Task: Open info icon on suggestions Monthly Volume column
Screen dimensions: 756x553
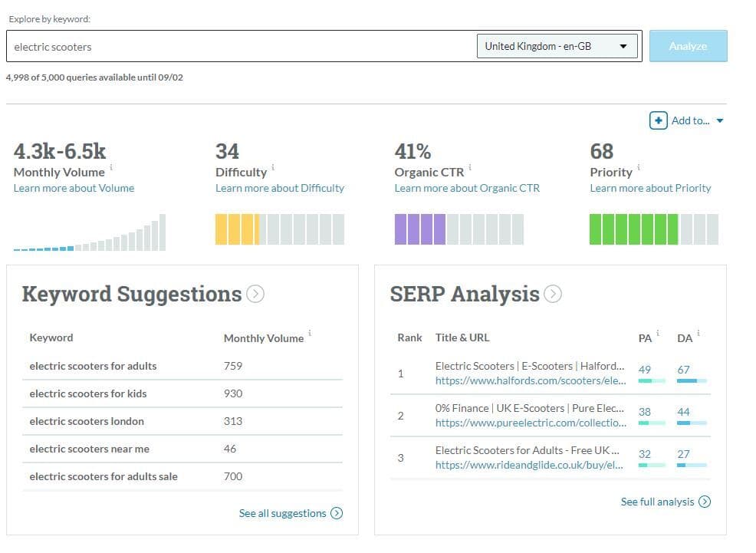Action: tap(310, 333)
